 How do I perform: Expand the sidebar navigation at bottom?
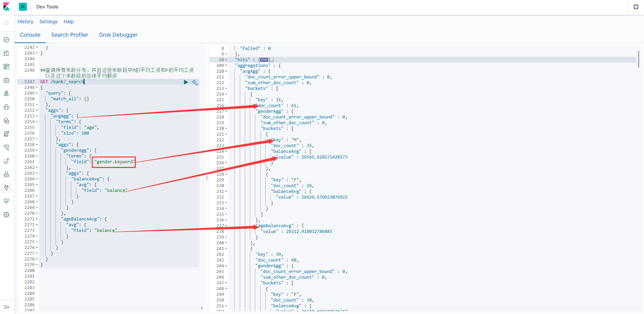point(6,307)
